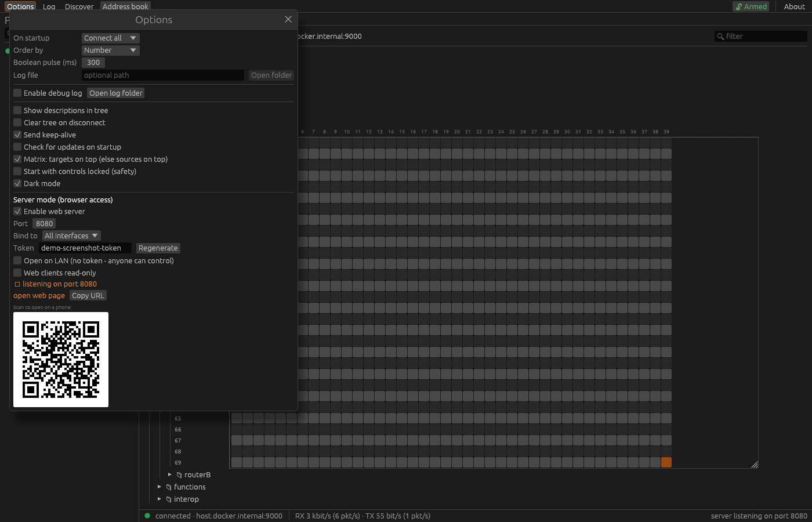Click the open web page link
The width and height of the screenshot is (812, 522).
[x=39, y=295]
